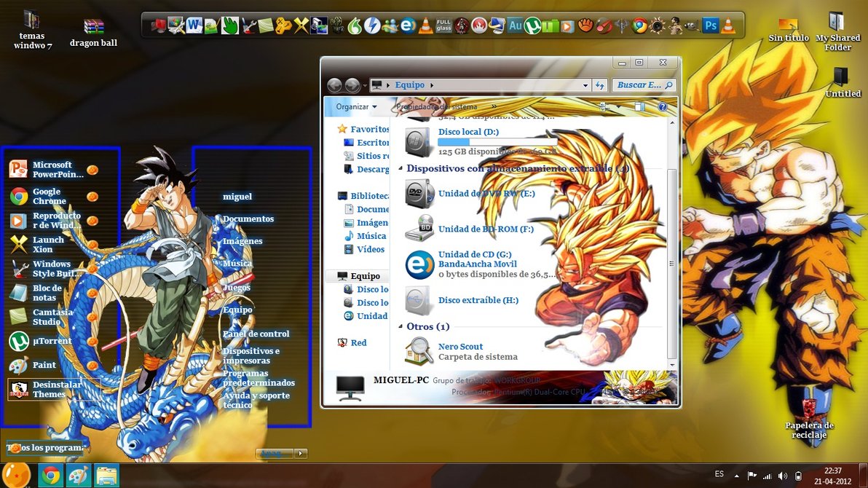
Task: Launch Xion crossed-X icon in the dock
Action: 301,25
